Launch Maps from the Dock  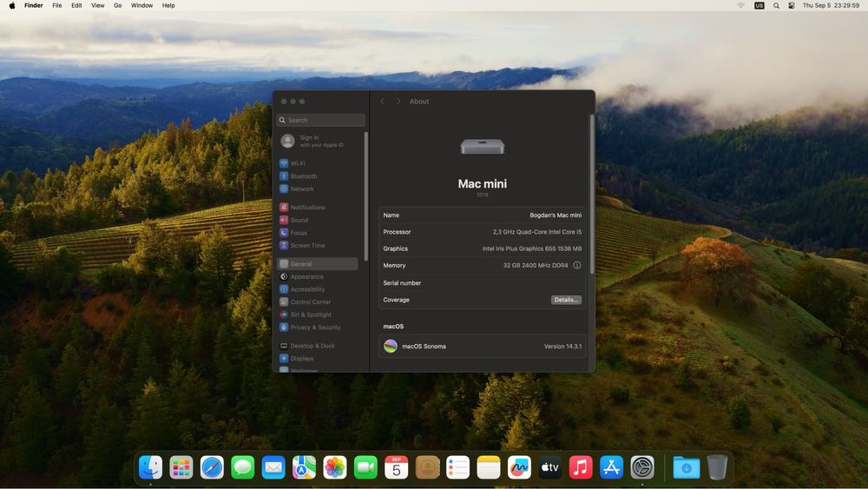pyautogui.click(x=304, y=467)
